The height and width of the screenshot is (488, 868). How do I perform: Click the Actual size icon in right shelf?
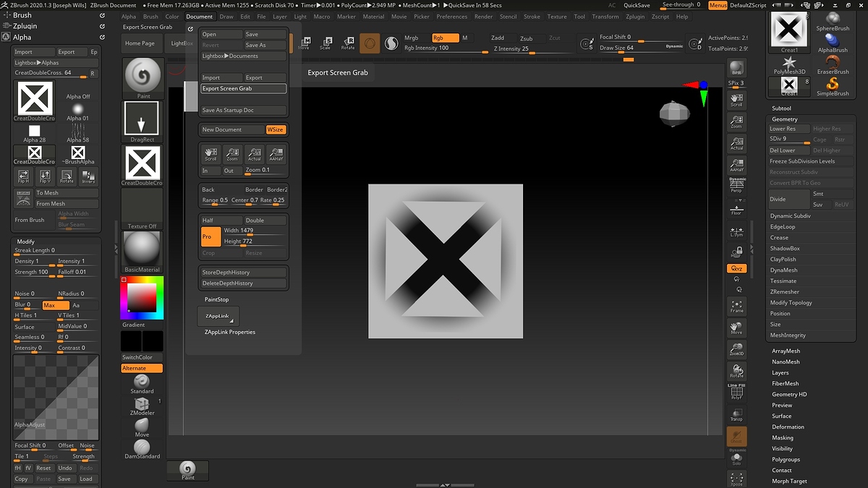[x=736, y=142]
